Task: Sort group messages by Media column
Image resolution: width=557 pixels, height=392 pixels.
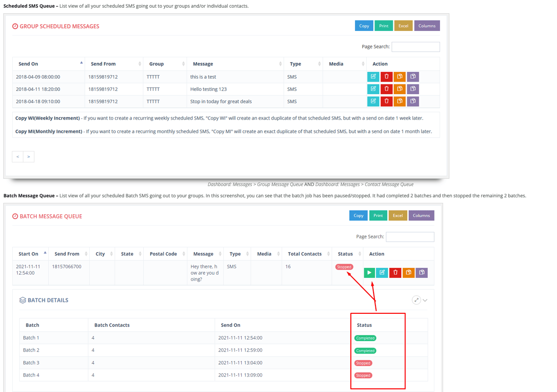Action: point(345,64)
